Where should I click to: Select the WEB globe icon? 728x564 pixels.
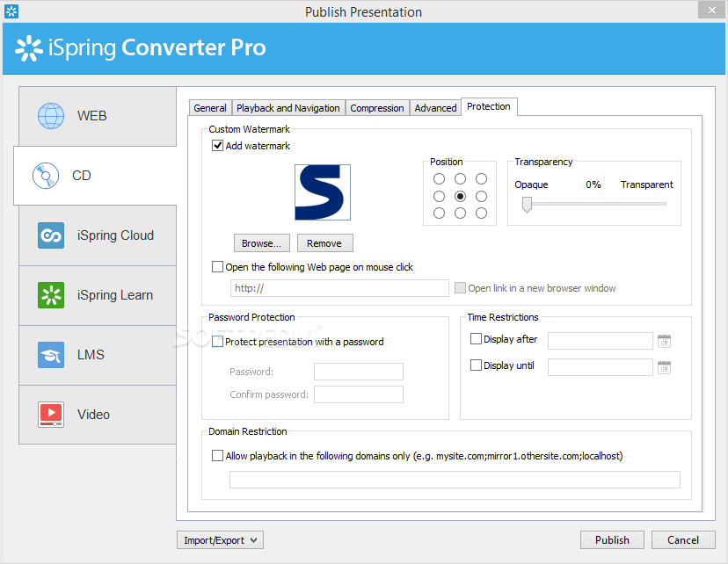click(51, 116)
